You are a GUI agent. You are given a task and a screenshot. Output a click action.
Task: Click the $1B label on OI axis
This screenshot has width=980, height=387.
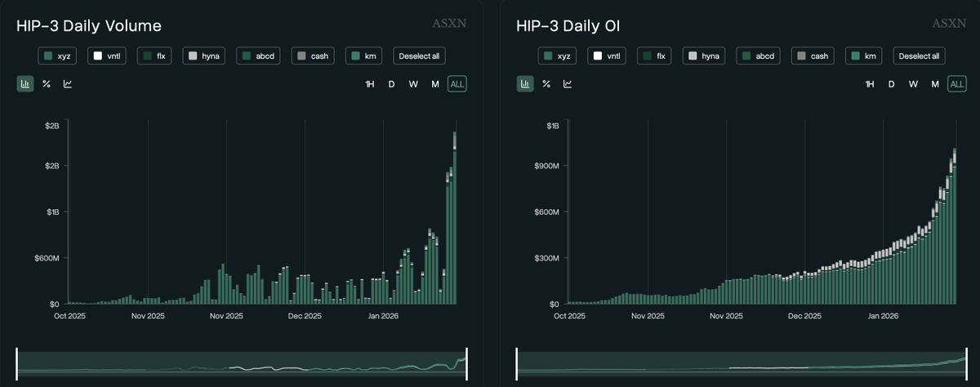(x=552, y=126)
